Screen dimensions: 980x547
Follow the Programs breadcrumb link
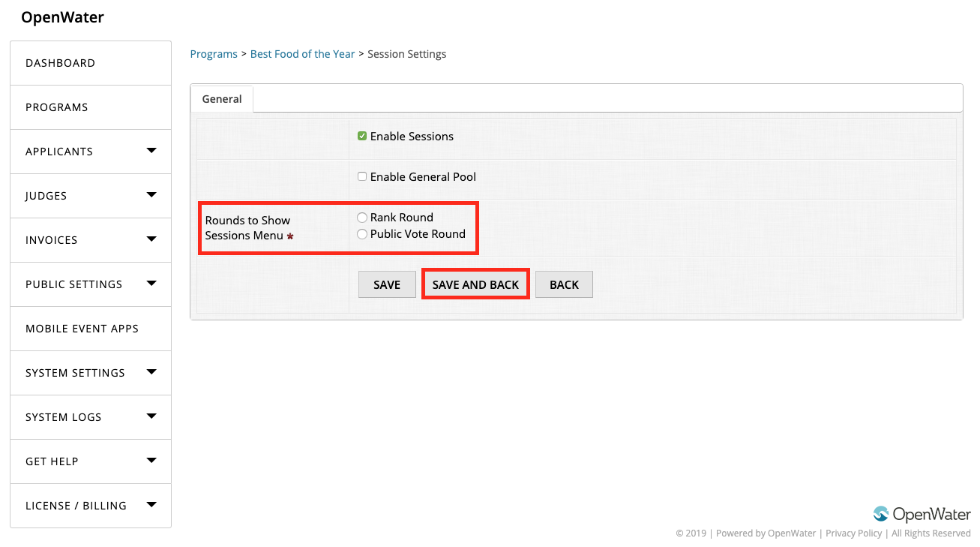[x=214, y=54]
